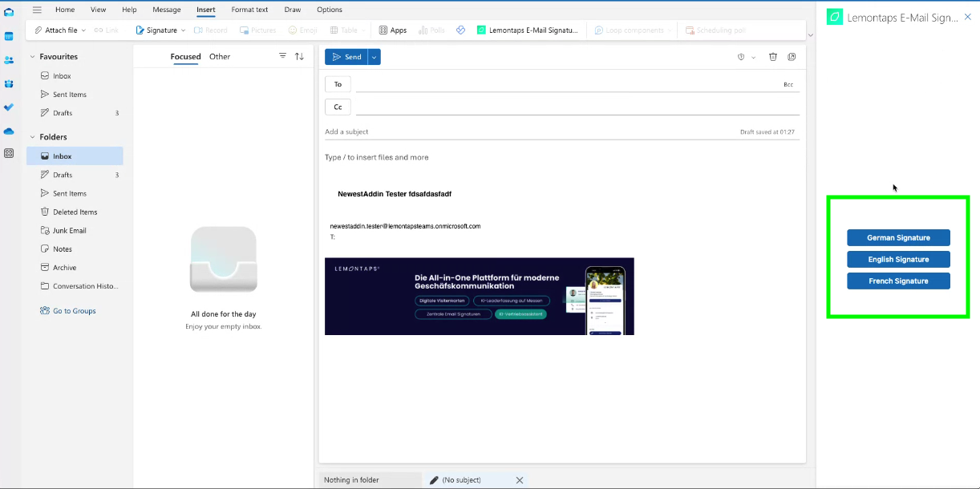Open Groups icon in left rail
The image size is (980, 489).
(x=9, y=83)
